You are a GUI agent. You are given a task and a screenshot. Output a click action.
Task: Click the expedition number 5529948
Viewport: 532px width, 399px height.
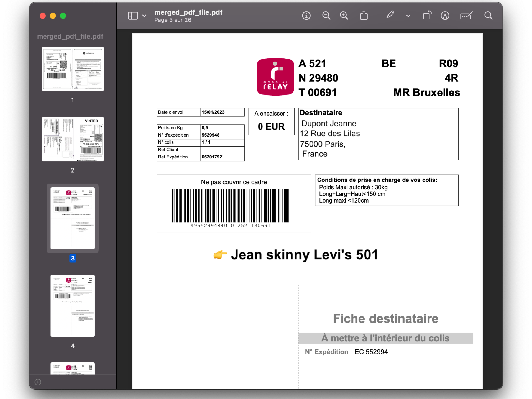(x=211, y=135)
